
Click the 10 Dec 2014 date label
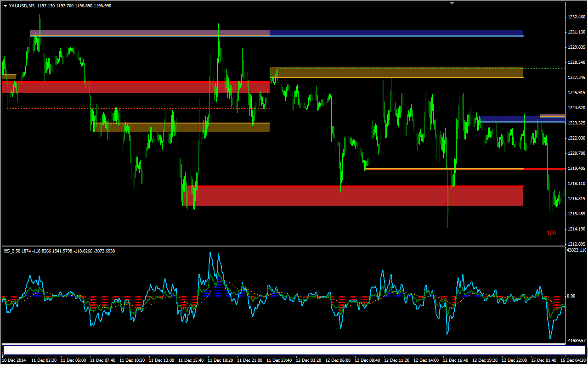pos(14,360)
